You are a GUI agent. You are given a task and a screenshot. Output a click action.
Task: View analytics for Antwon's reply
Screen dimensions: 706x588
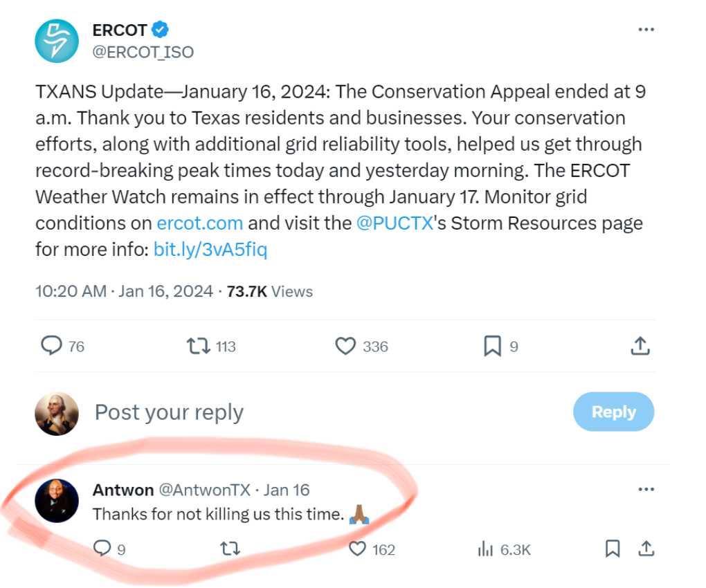(486, 549)
